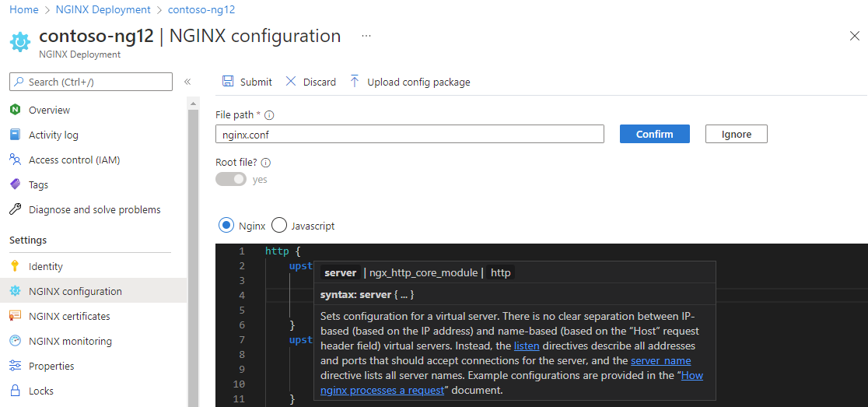Click the Submit save icon
The image size is (868, 407).
tap(228, 82)
